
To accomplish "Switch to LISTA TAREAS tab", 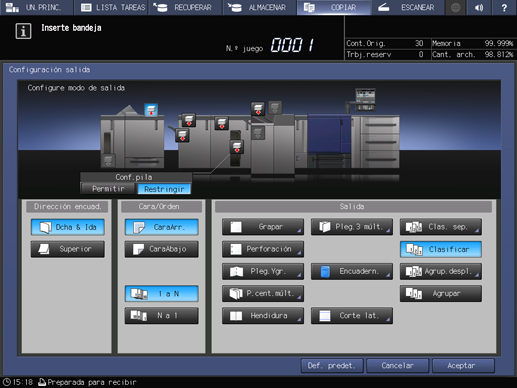I will (x=111, y=7).
